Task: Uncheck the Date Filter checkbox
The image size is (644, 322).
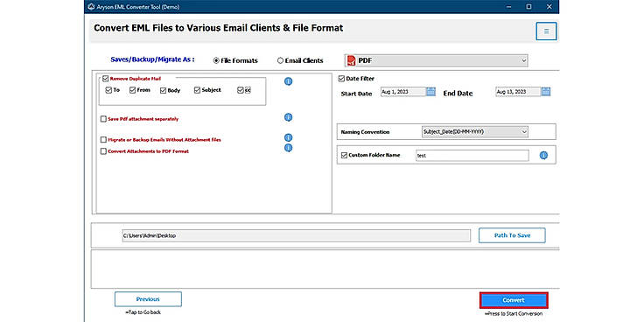Action: click(x=341, y=79)
